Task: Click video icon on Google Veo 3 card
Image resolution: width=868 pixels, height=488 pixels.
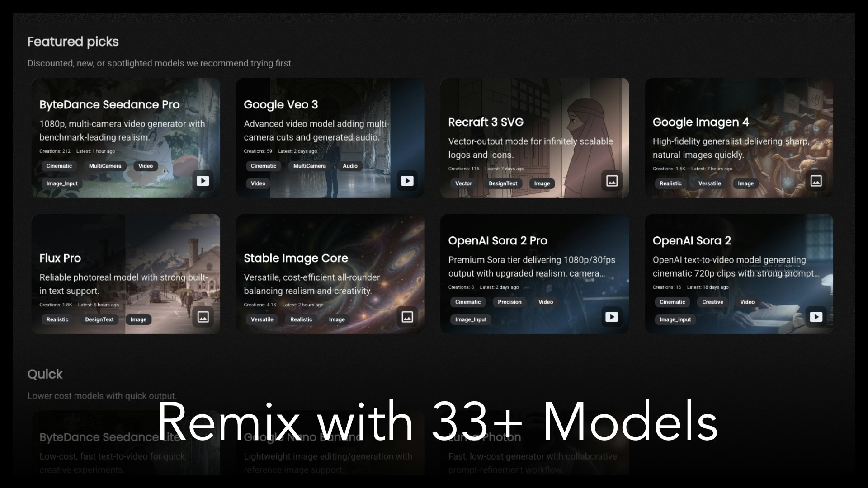Action: 407,181
